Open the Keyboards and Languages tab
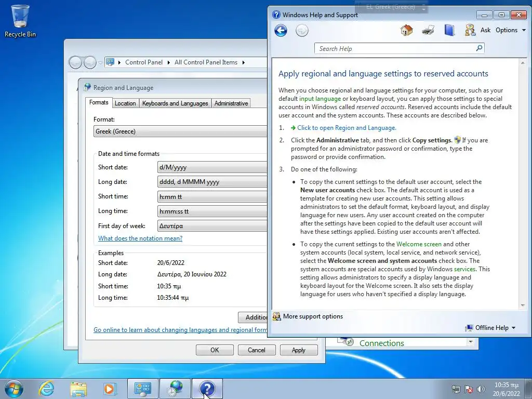 (175, 103)
